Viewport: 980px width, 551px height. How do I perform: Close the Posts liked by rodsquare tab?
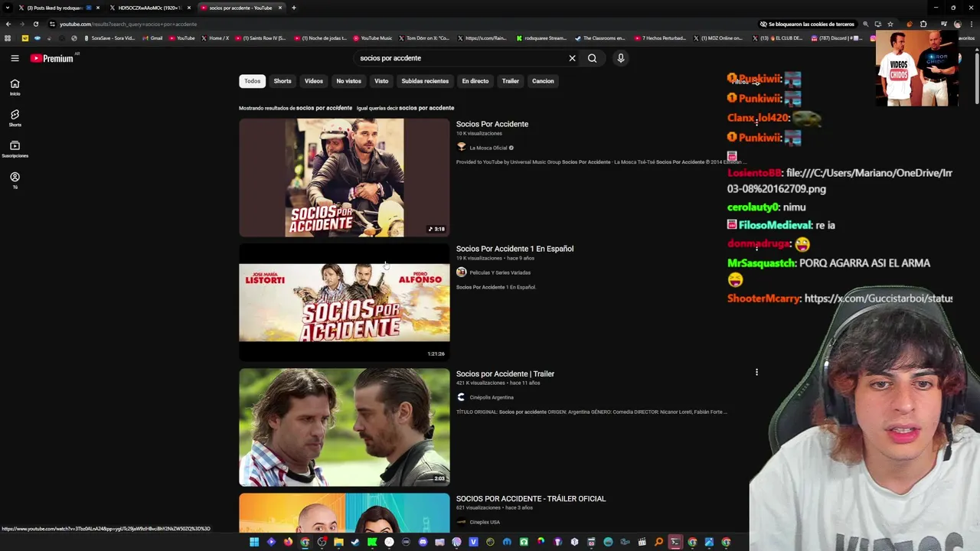pos(98,8)
